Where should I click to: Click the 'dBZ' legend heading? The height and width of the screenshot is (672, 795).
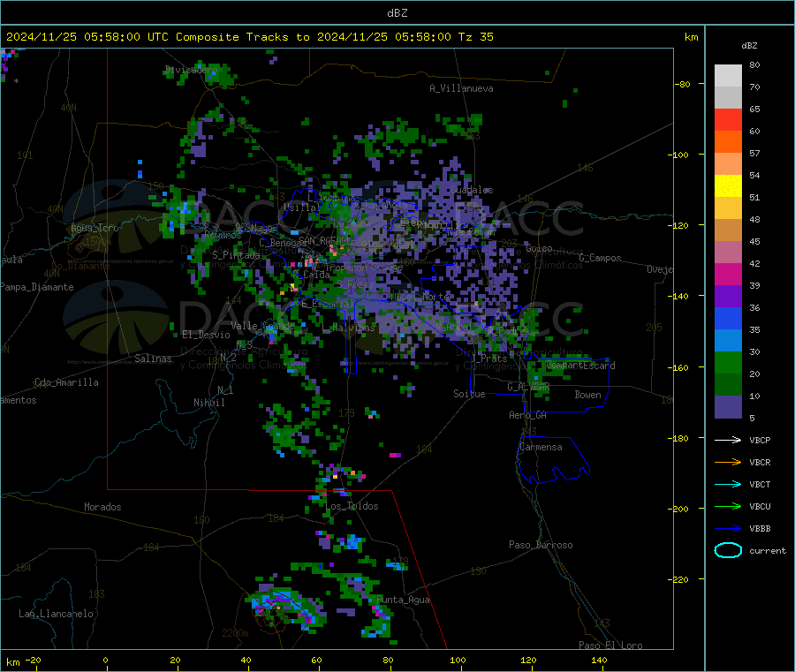749,46
